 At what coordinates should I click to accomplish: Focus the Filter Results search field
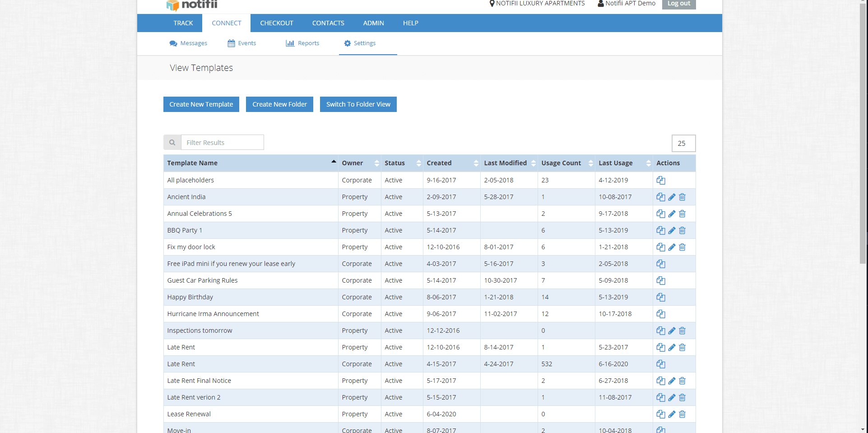coord(222,143)
